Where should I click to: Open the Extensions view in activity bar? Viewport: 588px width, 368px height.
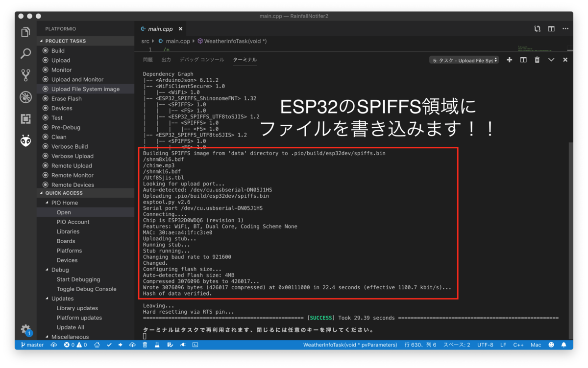tap(25, 118)
